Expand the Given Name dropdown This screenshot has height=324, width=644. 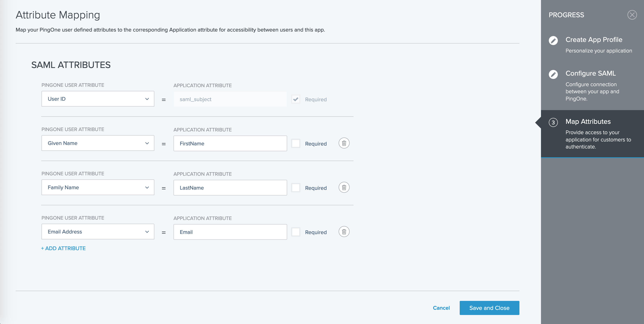(98, 143)
